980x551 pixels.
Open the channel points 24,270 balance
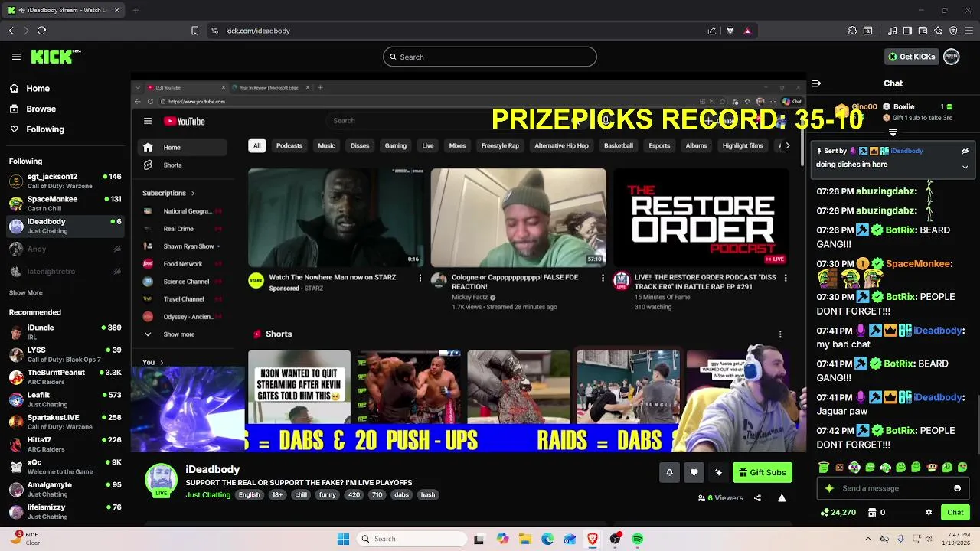point(838,513)
